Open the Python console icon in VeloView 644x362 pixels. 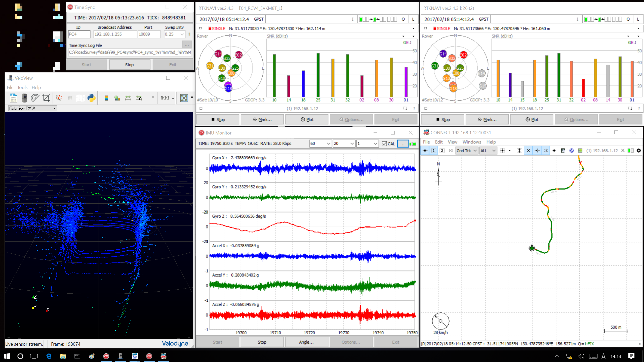[91, 98]
